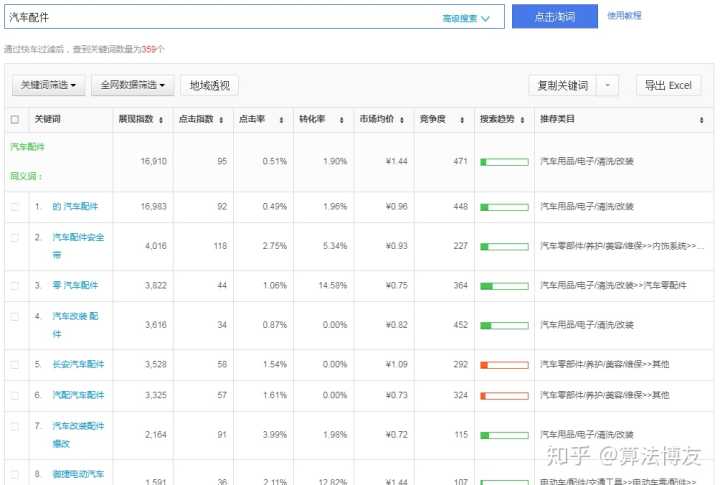This screenshot has height=485, width=720.
Task: Open the 使用教程 tutorial link
Action: click(x=624, y=16)
